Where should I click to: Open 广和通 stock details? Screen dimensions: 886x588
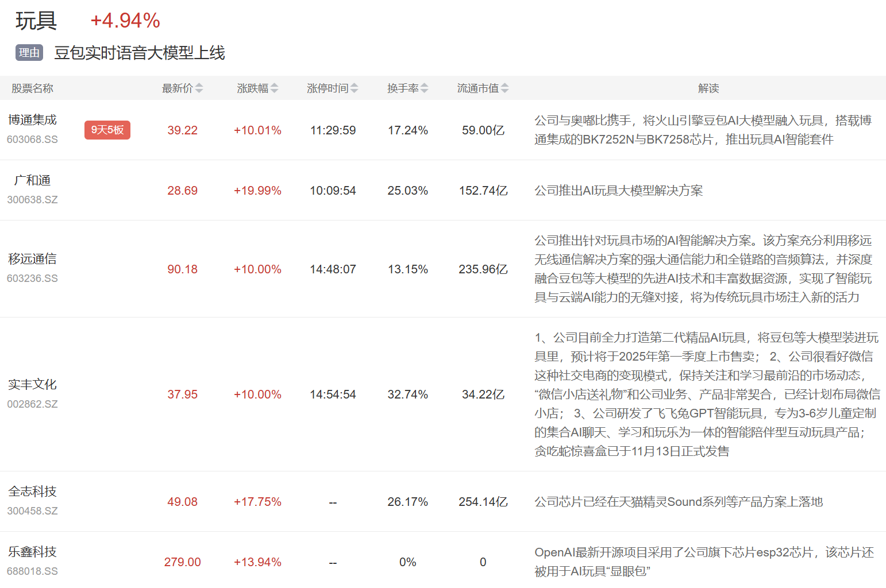[32, 180]
